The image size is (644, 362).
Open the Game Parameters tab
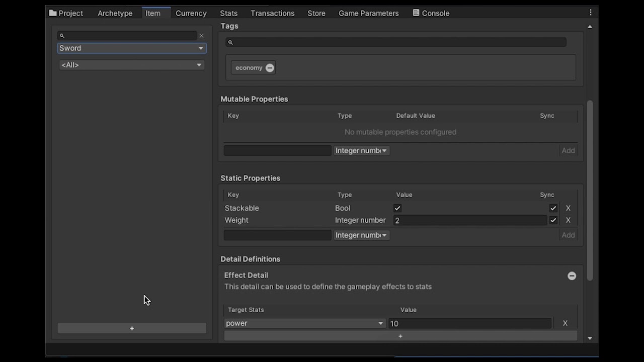coord(368,13)
